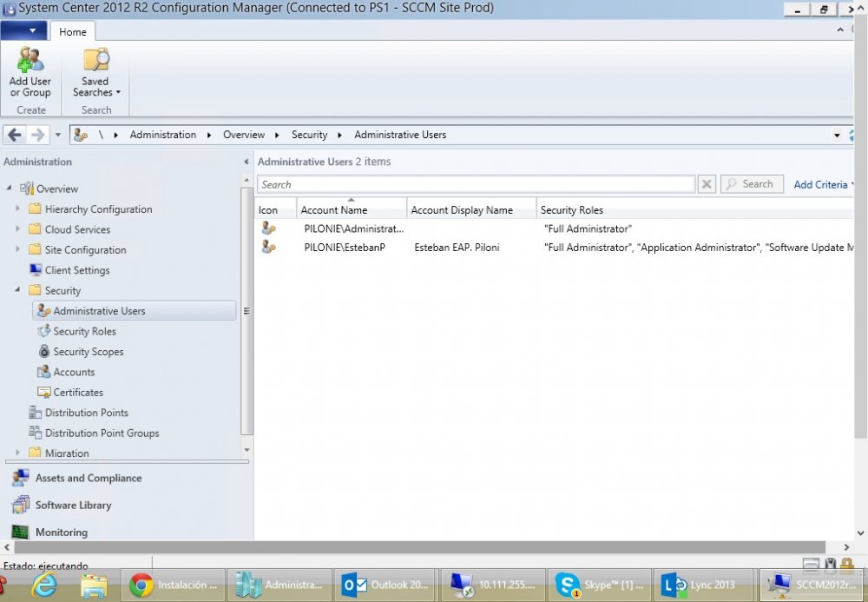The height and width of the screenshot is (602, 868).
Task: Switch to the Skype taskbar window
Action: [x=599, y=585]
